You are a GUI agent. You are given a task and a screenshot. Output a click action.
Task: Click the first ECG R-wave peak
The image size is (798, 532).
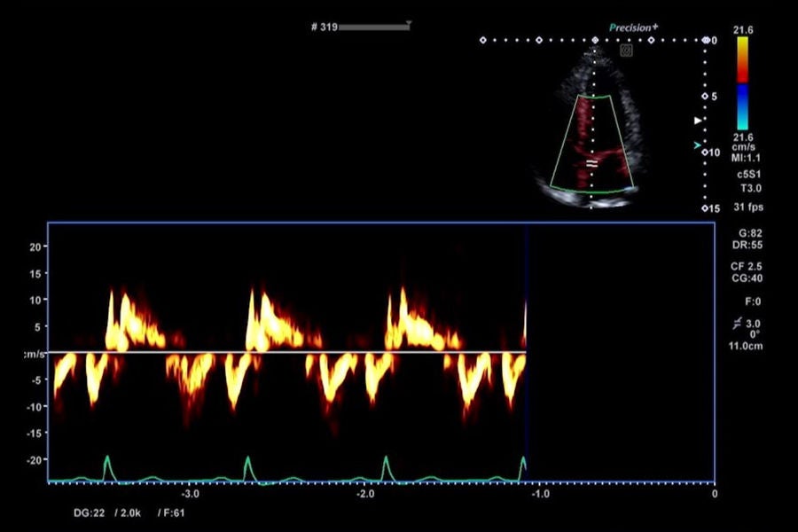click(107, 458)
